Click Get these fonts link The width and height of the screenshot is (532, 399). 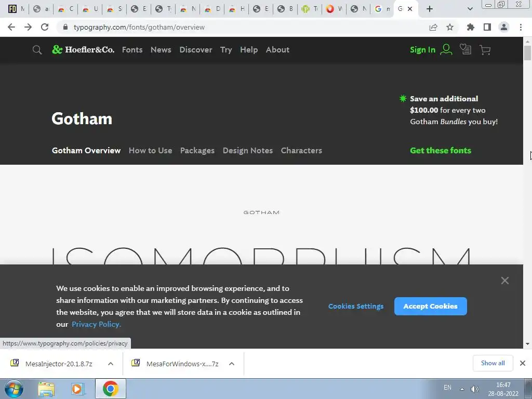pos(441,150)
